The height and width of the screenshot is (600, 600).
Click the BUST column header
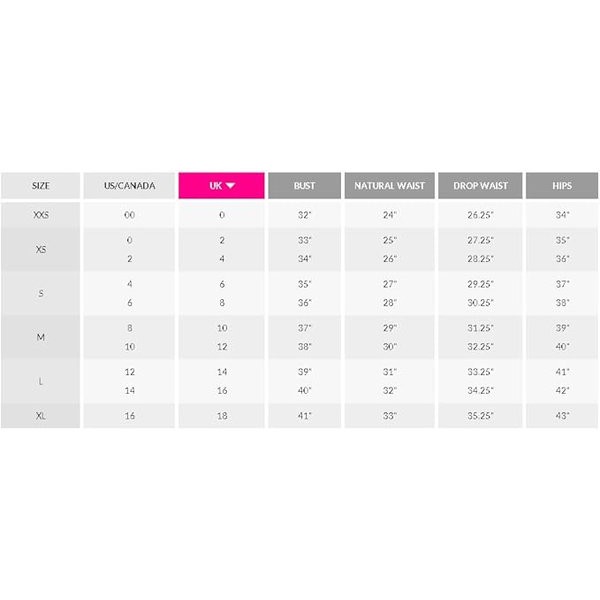(304, 186)
